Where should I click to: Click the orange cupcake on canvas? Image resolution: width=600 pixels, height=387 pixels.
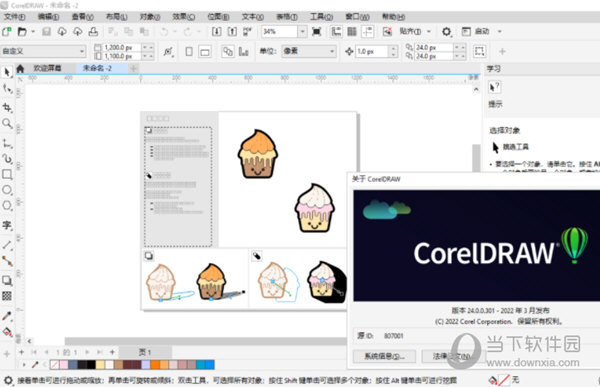pyautogui.click(x=258, y=154)
